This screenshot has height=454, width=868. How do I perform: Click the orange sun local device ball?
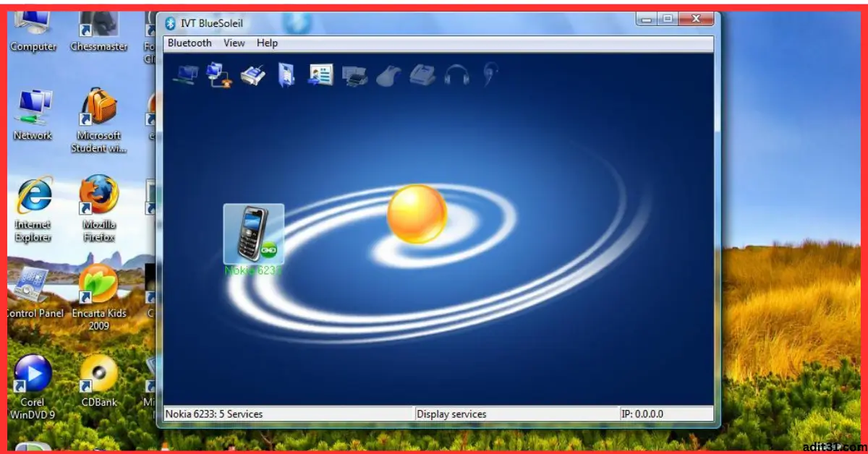pyautogui.click(x=417, y=214)
